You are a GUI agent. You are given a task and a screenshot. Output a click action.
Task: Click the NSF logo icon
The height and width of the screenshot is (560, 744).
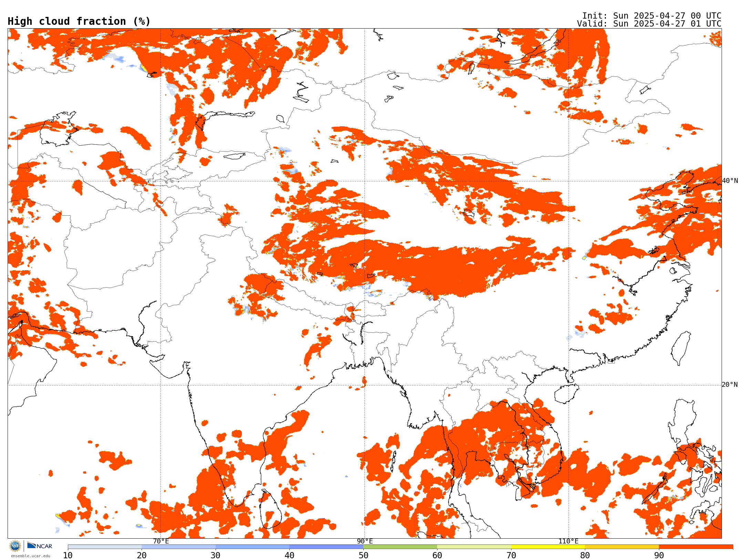[x=15, y=546]
